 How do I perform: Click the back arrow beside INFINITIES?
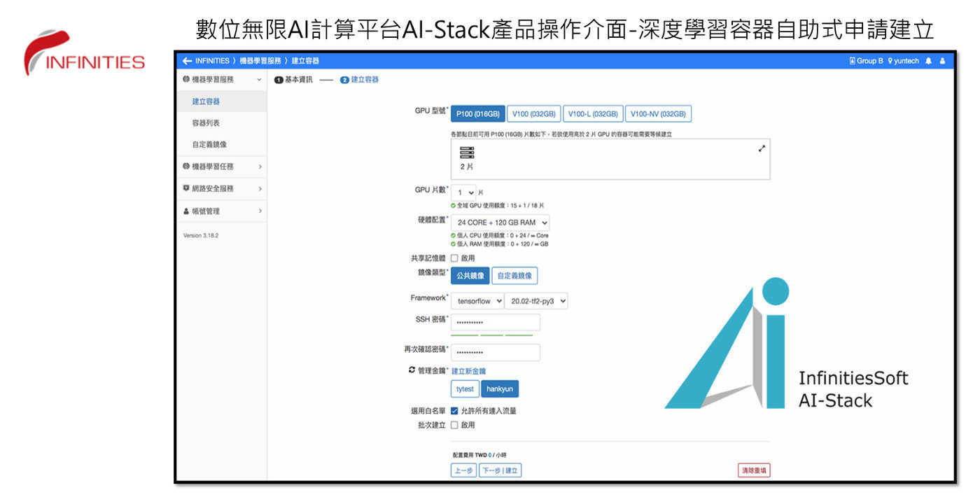(187, 61)
